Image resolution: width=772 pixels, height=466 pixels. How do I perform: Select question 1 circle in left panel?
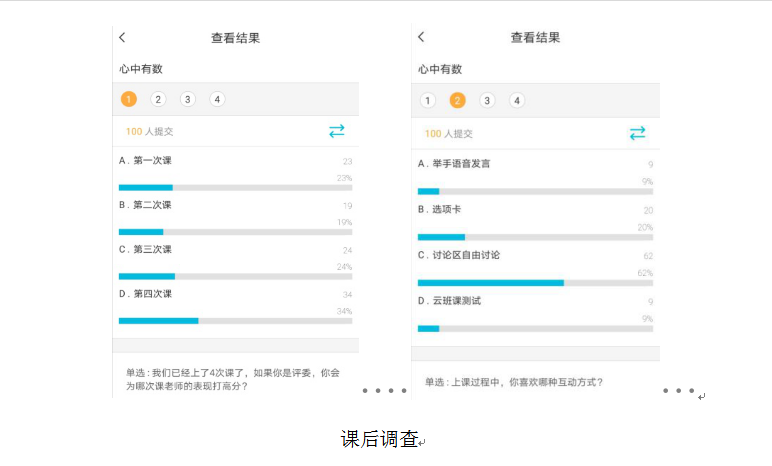(128, 99)
